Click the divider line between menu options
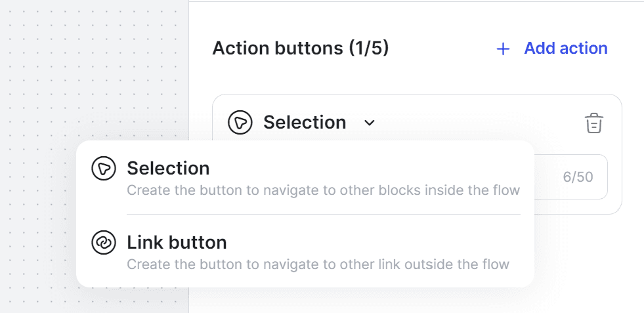The width and height of the screenshot is (644, 313). click(x=323, y=214)
